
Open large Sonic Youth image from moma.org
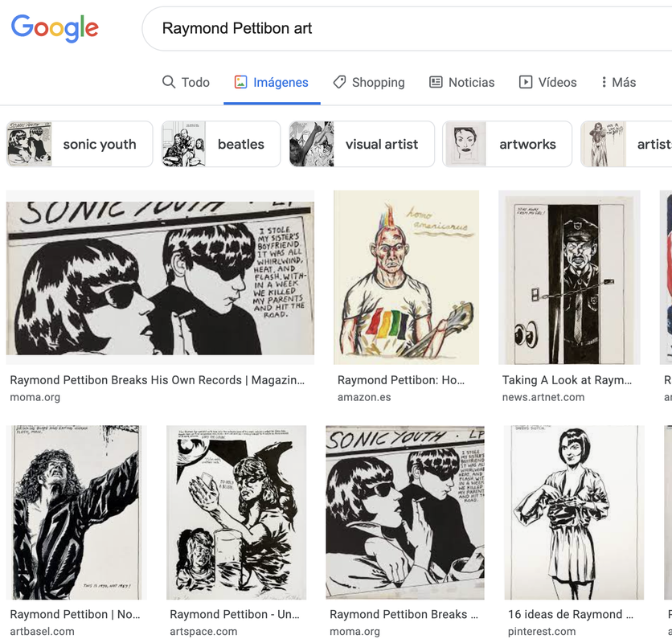point(160,277)
